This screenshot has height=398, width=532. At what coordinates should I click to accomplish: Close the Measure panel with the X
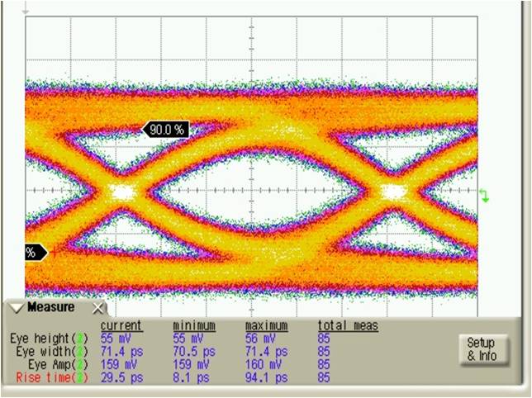[98, 308]
